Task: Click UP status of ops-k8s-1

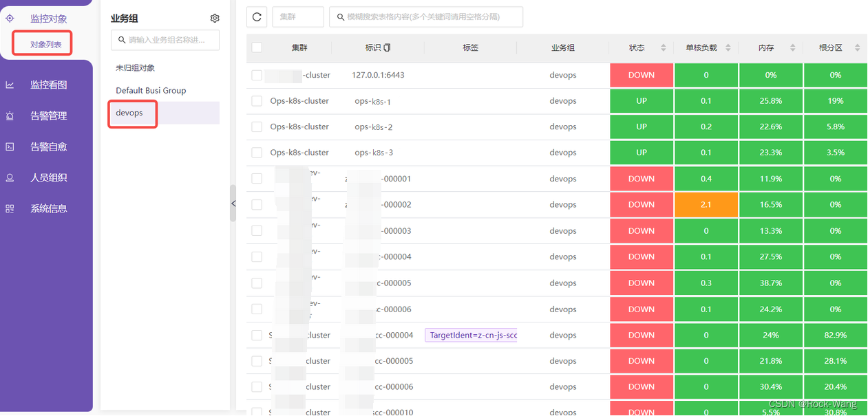Action: coord(642,101)
